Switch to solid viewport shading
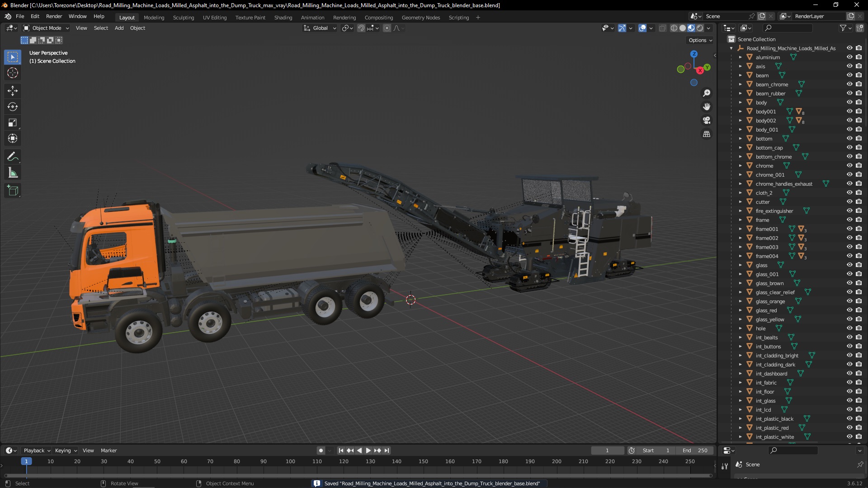This screenshot has width=868, height=488. pos(683,28)
